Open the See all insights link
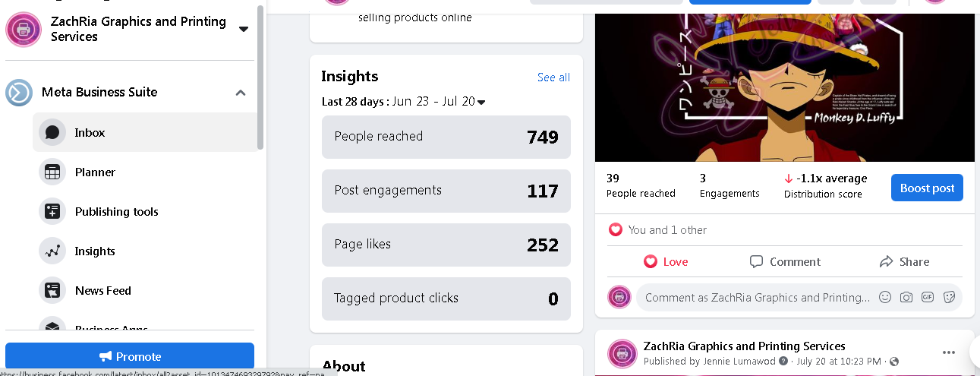The width and height of the screenshot is (980, 376). [x=553, y=77]
